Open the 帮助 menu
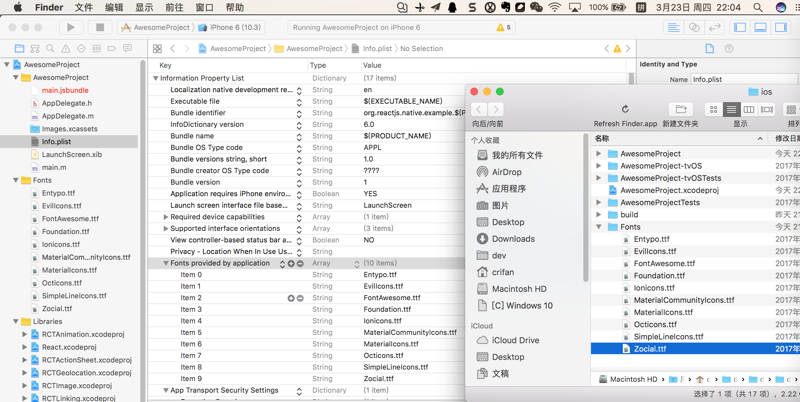The height and width of the screenshot is (402, 800). pyautogui.click(x=235, y=8)
